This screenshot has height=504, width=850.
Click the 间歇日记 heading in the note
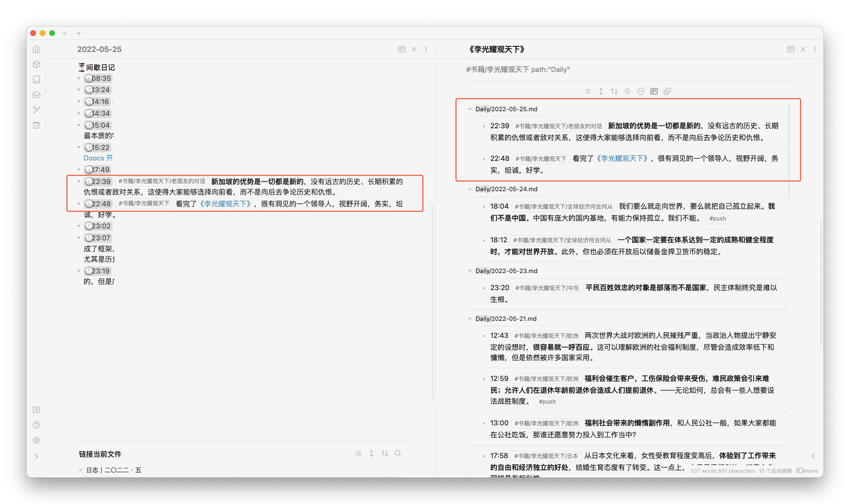click(97, 67)
